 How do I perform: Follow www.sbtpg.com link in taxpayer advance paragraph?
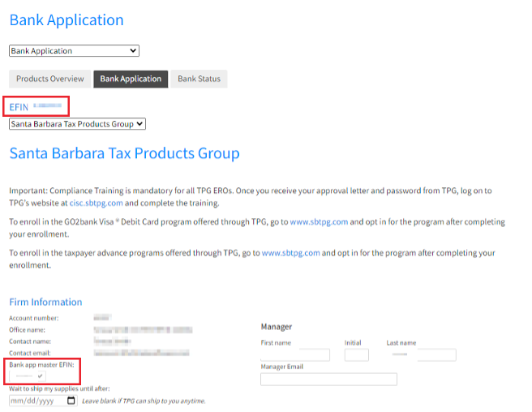[x=290, y=253]
